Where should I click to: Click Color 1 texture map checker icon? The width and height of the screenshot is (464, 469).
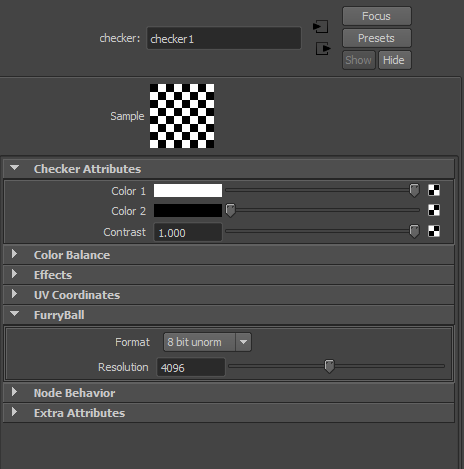434,190
